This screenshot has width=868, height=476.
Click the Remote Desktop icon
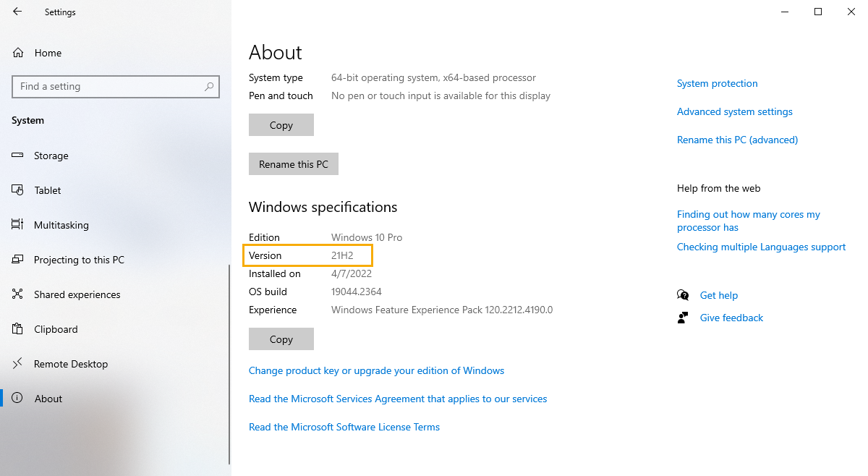pos(18,364)
